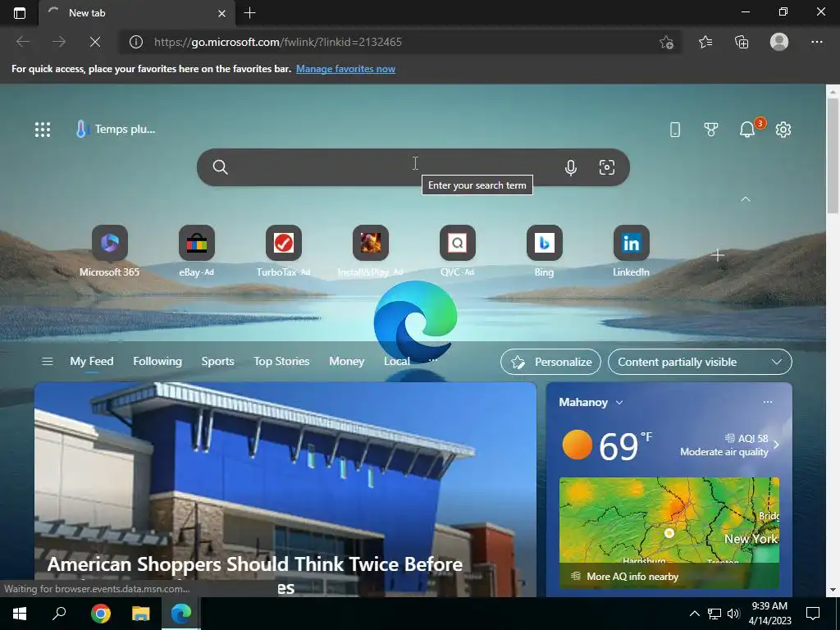Viewport: 840px width, 630px height.
Task: Open the tab actions menu icon
Action: [20, 13]
